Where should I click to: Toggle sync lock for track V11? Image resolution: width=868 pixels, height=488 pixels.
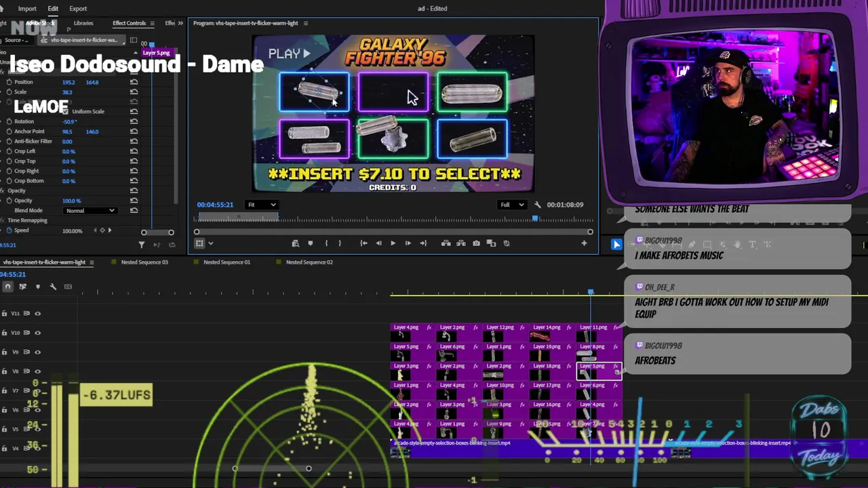[x=27, y=314]
